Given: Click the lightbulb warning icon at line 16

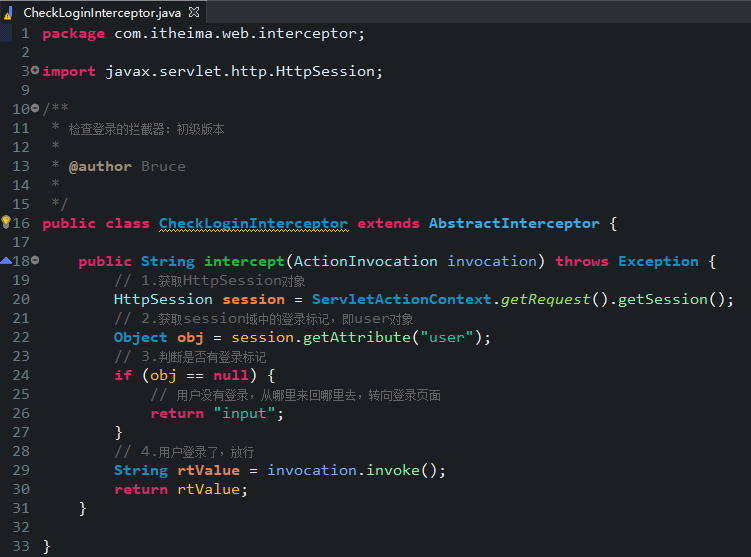Looking at the screenshot, I should [x=6, y=222].
